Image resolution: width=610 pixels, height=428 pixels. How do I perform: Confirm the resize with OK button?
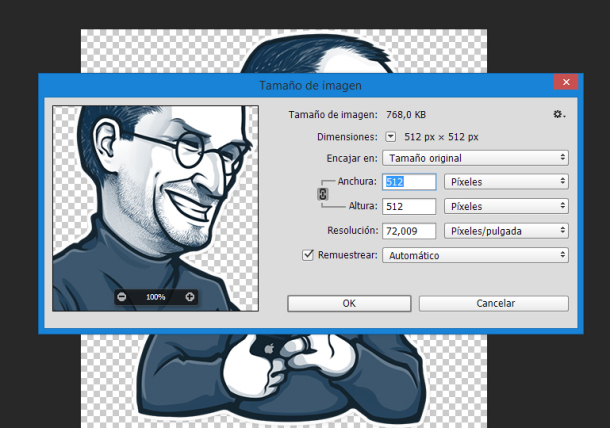click(349, 303)
